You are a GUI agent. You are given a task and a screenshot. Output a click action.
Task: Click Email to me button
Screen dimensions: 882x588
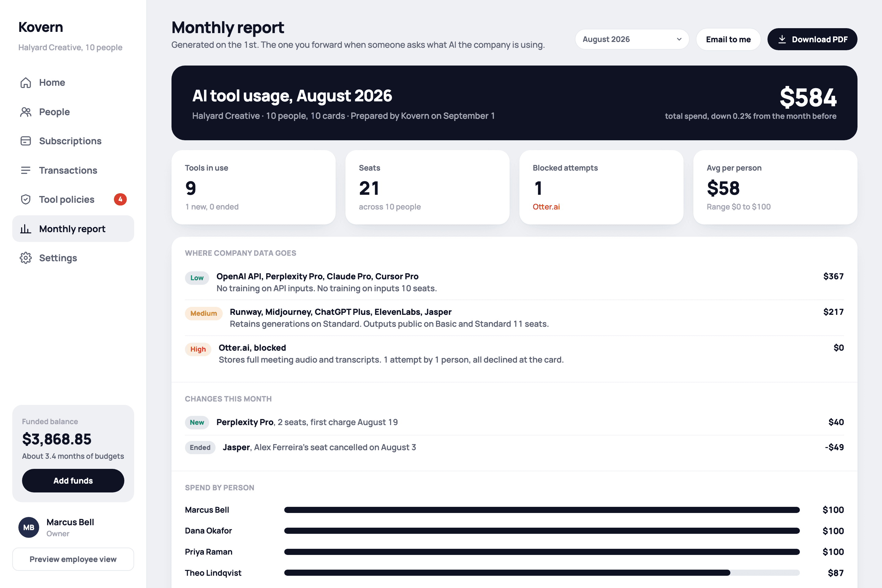[728, 40]
